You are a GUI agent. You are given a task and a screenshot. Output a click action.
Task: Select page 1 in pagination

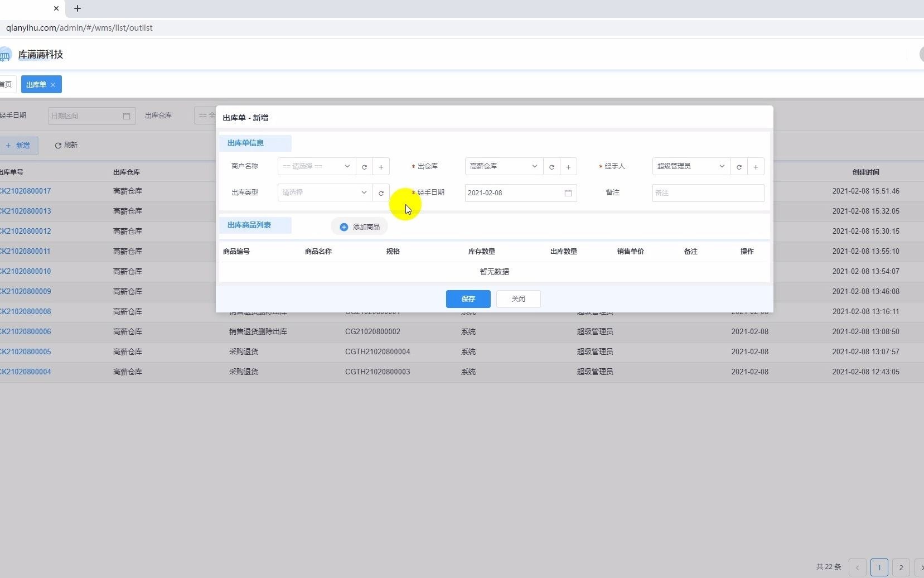(x=879, y=567)
